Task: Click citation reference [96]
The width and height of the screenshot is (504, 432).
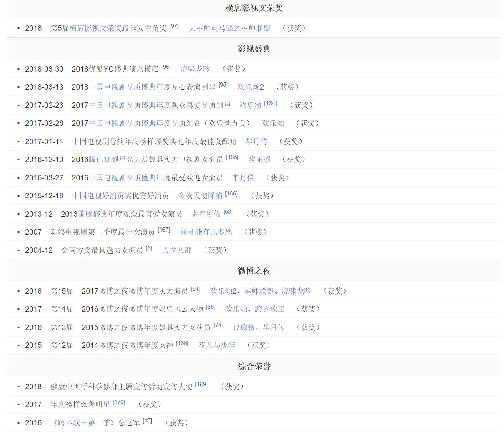Action: (x=166, y=66)
